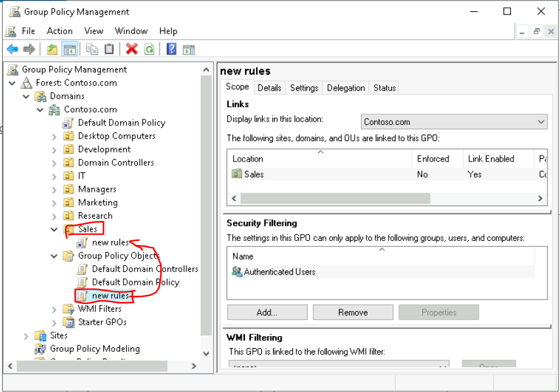The image size is (560, 392).
Task: Click the Copy toolbar icon
Action: [92, 49]
